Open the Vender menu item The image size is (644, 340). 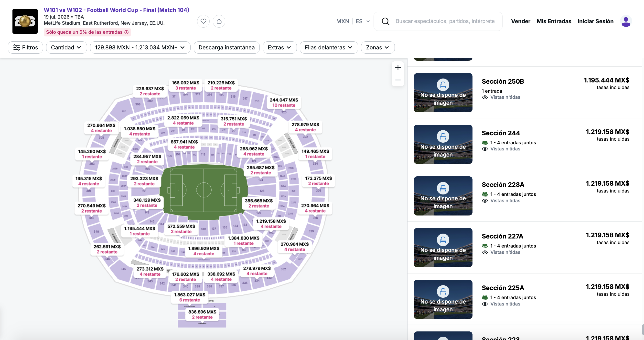(520, 21)
